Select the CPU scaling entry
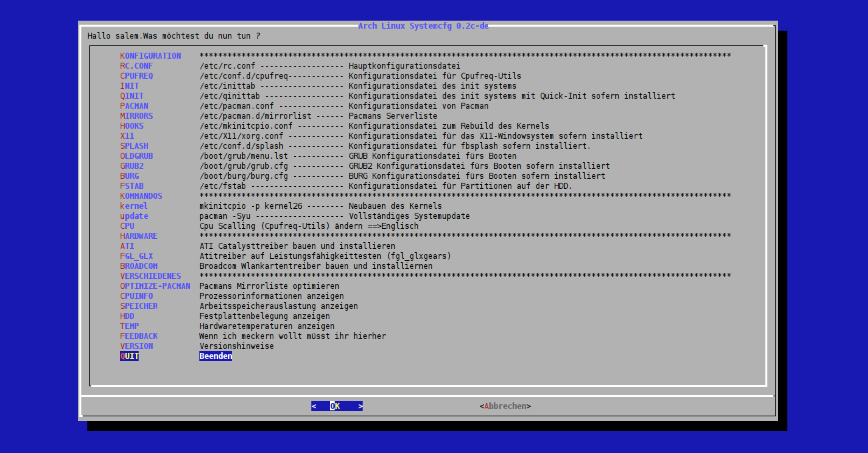Viewport: 868px width, 453px height. tap(127, 226)
